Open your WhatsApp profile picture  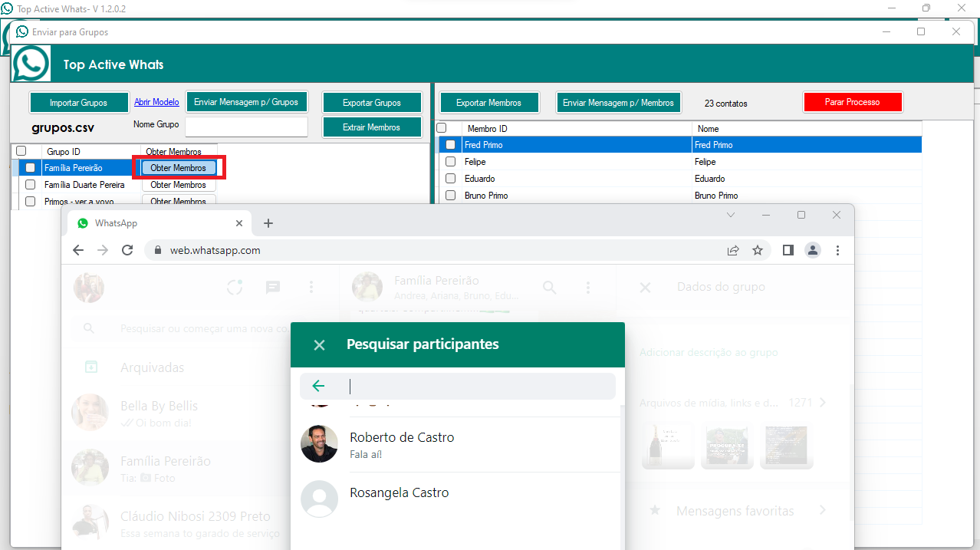coord(88,287)
